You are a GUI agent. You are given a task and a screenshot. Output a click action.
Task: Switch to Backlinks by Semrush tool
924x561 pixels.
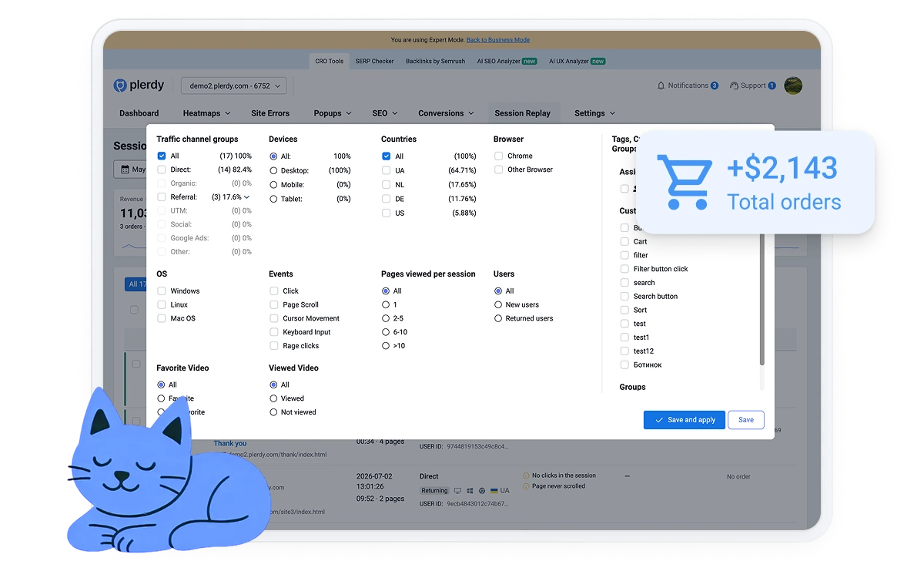(436, 61)
